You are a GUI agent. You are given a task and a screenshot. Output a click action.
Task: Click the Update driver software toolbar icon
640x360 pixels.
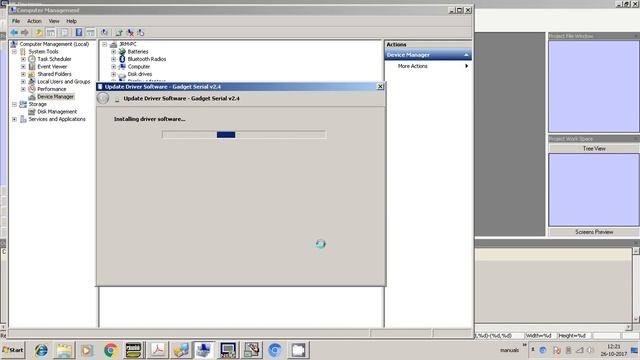(x=119, y=32)
